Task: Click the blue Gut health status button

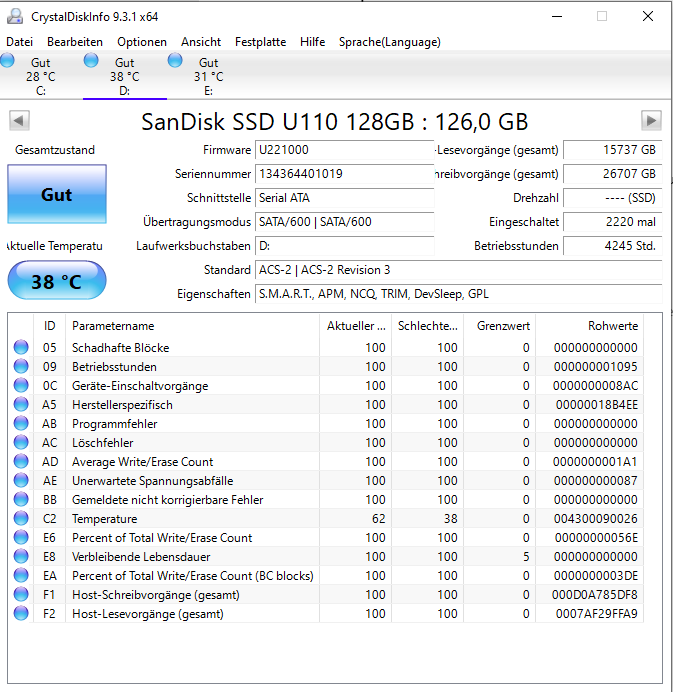Action: pyautogui.click(x=57, y=194)
